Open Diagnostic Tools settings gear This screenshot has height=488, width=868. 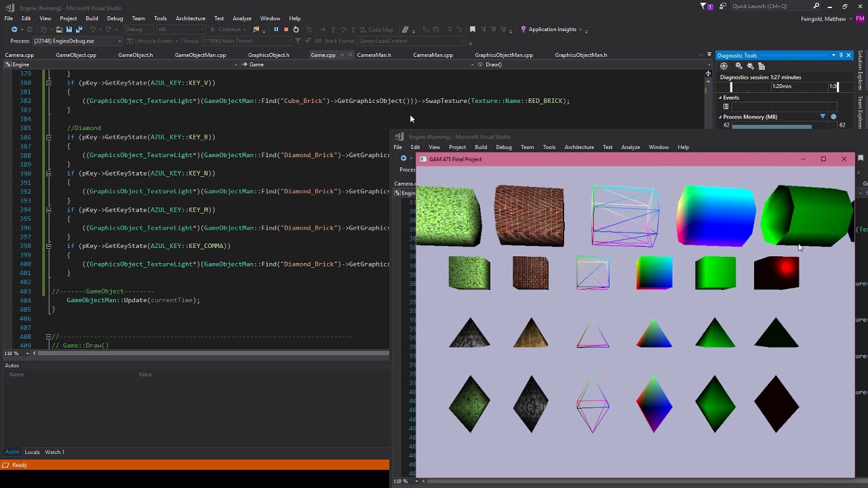click(x=724, y=66)
